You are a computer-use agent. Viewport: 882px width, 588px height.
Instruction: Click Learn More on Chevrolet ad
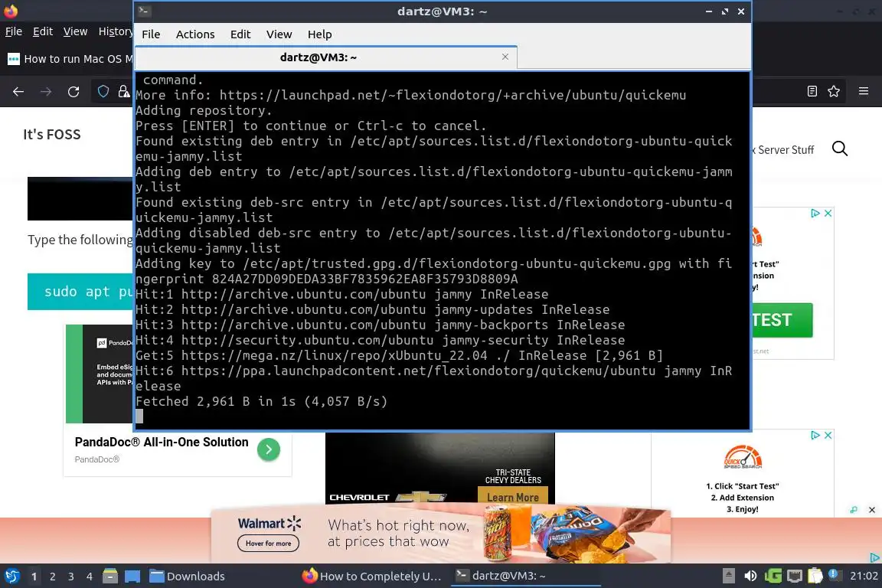point(512,498)
